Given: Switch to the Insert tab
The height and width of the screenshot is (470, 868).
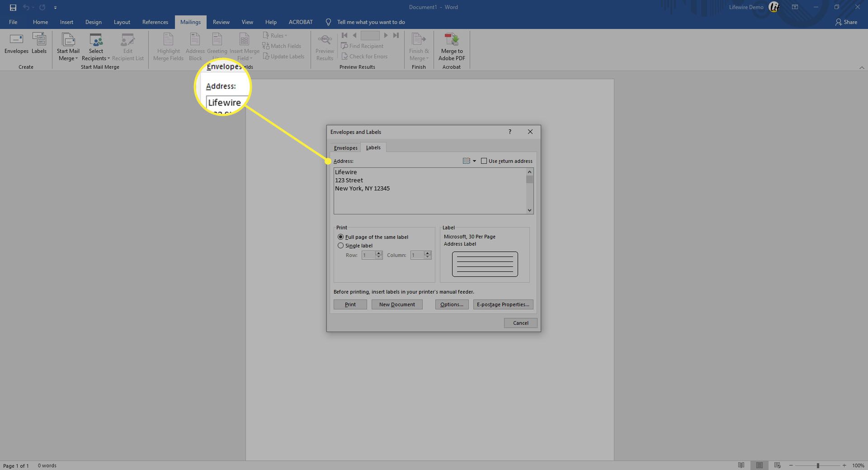Looking at the screenshot, I should click(66, 22).
